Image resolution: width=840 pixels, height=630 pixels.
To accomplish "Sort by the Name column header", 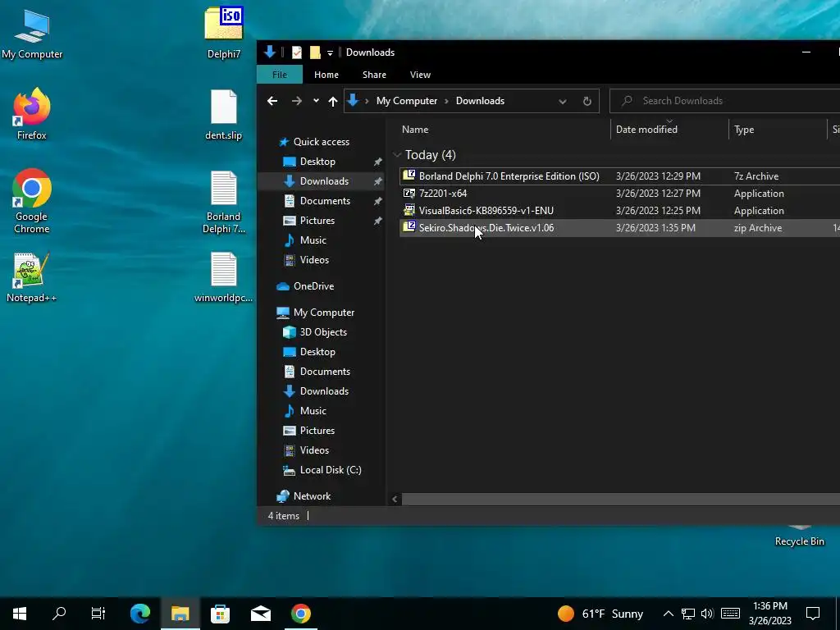I will coord(504,129).
